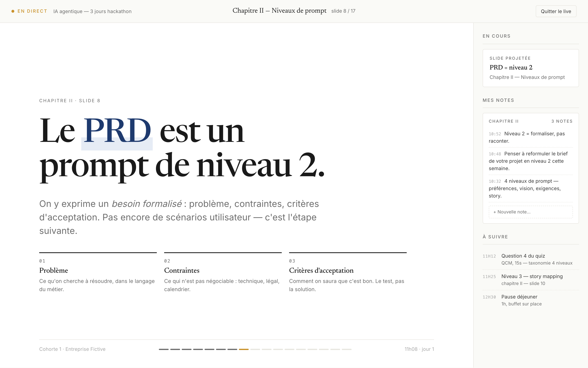
Task: Select the 10:32 note on 4 niveaux de prompt
Action: 530,188
